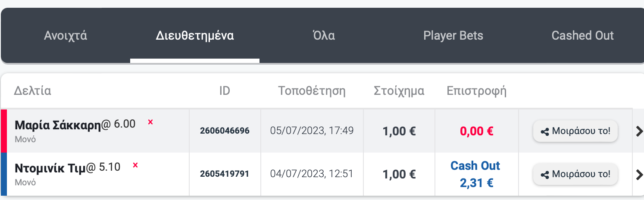The image size is (644, 200).
Task: Expand the Ντομινίκ Τιμ bet row chevron
Action: click(639, 175)
